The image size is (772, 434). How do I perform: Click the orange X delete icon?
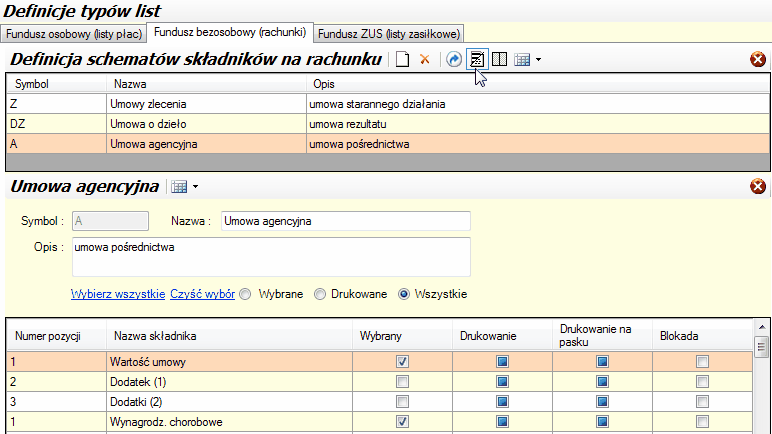(x=424, y=60)
